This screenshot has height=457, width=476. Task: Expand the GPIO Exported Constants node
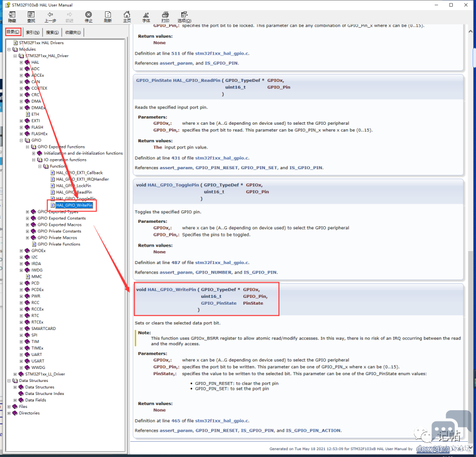(27, 218)
